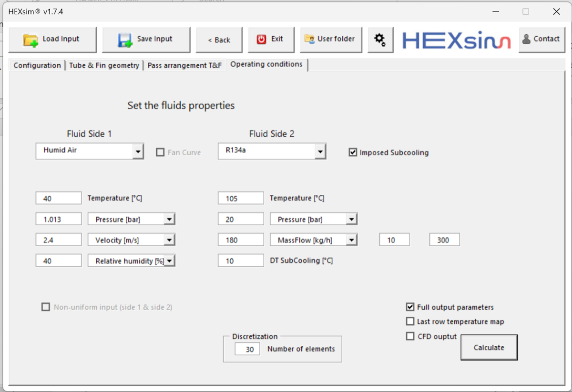Click the relative humidity value field
The width and height of the screenshot is (572, 392).
click(x=59, y=261)
